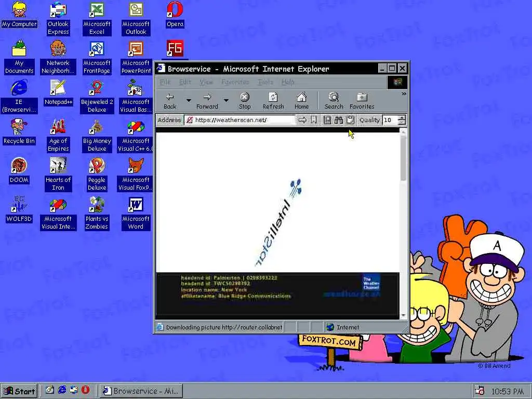Select the Microsoft Visual Basic desktop shortcut

(136, 97)
